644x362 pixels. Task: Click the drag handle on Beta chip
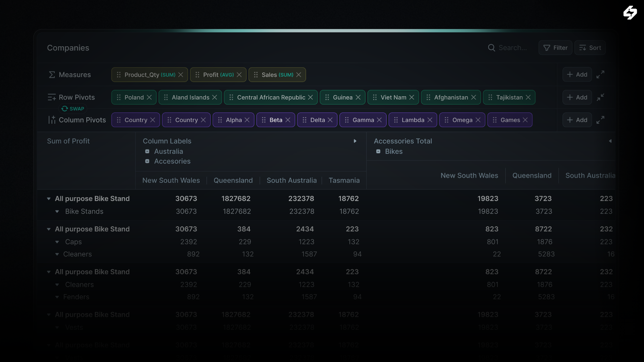coord(264,120)
